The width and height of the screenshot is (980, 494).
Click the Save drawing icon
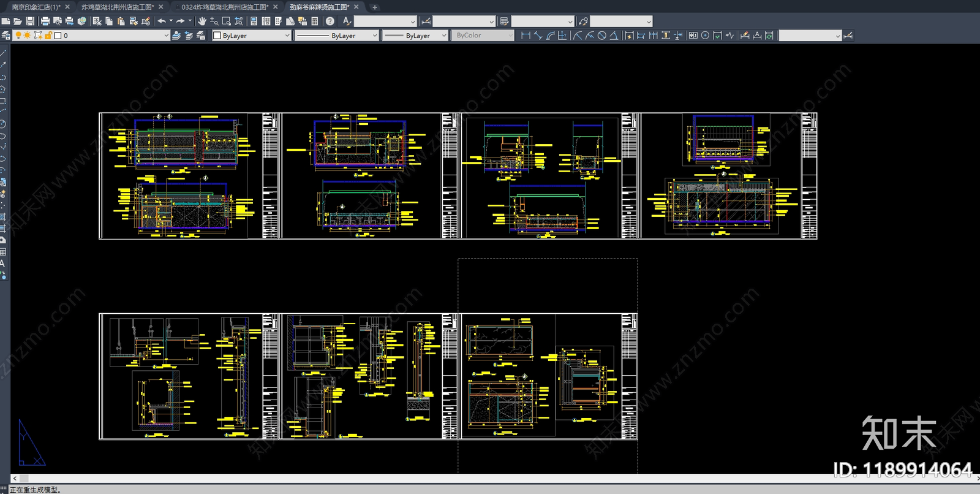click(30, 21)
